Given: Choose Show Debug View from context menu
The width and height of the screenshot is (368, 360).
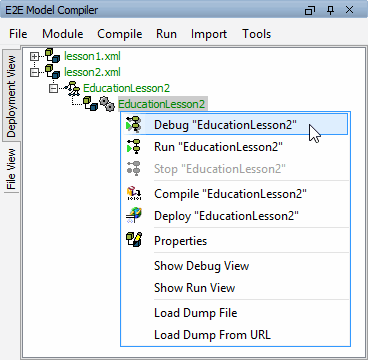Looking at the screenshot, I should pos(201,266).
